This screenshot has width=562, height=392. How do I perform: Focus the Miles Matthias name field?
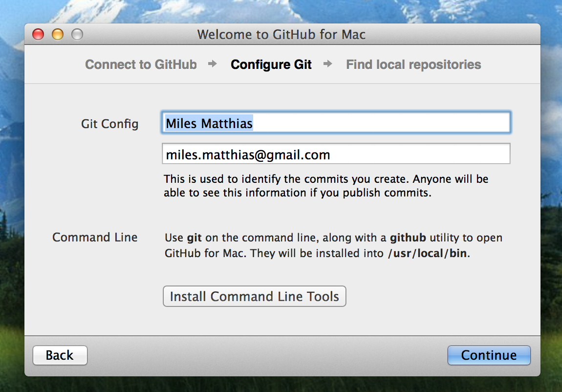(336, 123)
